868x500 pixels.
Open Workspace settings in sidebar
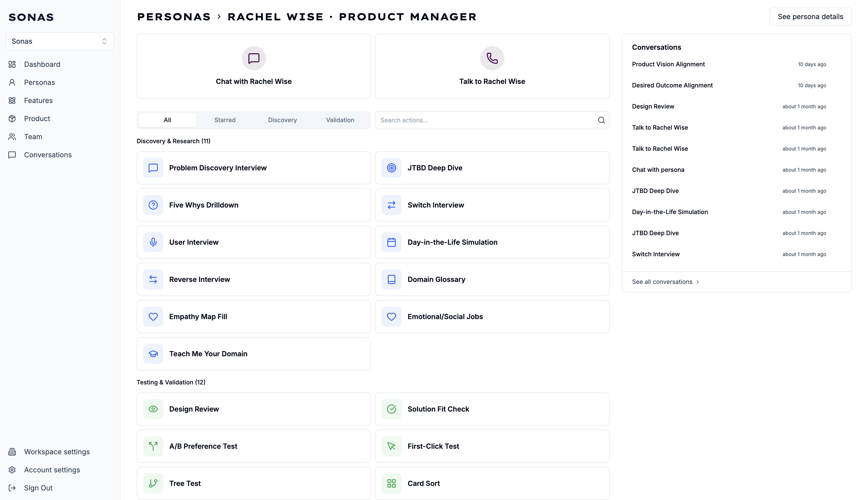(x=57, y=452)
